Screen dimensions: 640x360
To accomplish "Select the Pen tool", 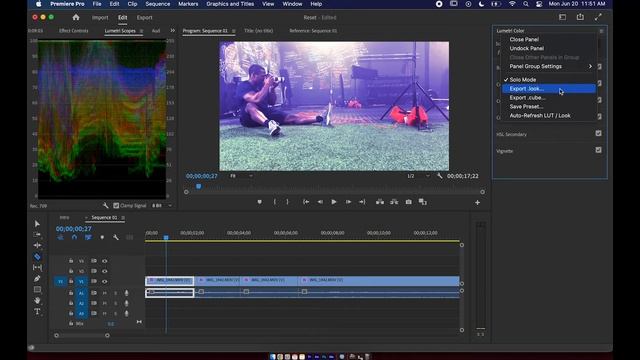I will pos(37,278).
